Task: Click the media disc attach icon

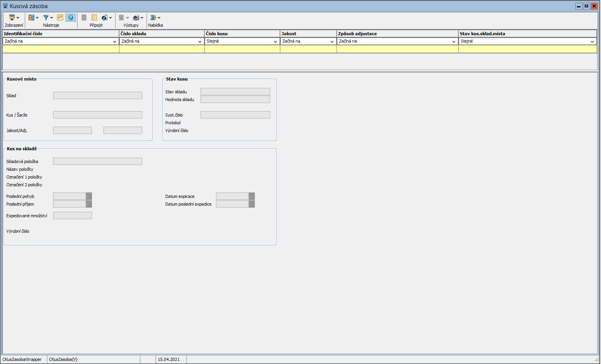Action: (x=105, y=18)
